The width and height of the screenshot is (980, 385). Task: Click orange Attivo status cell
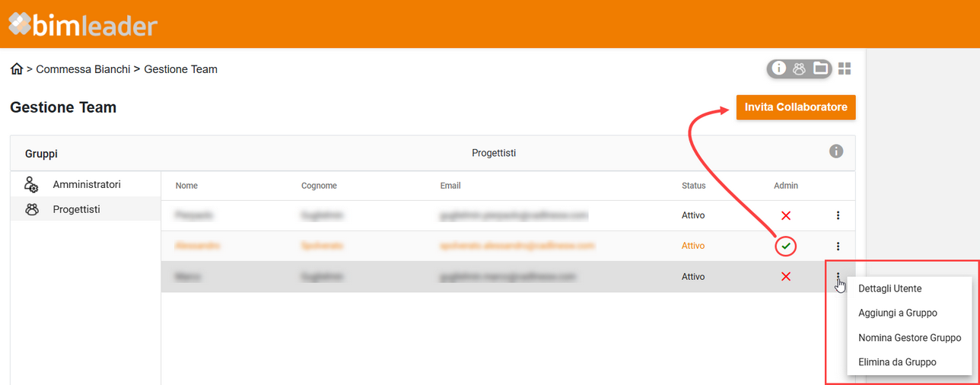coord(693,246)
